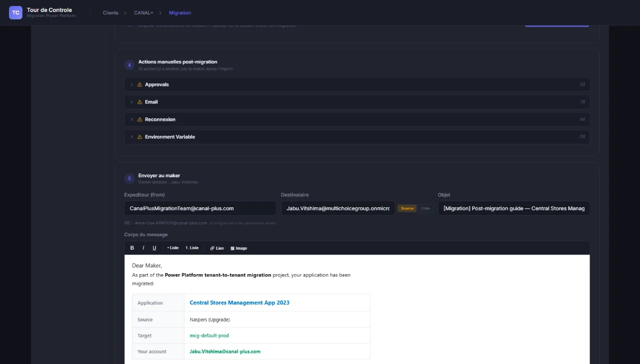640x364 pixels.
Task: Expand the Email section chevron
Action: coord(132,102)
